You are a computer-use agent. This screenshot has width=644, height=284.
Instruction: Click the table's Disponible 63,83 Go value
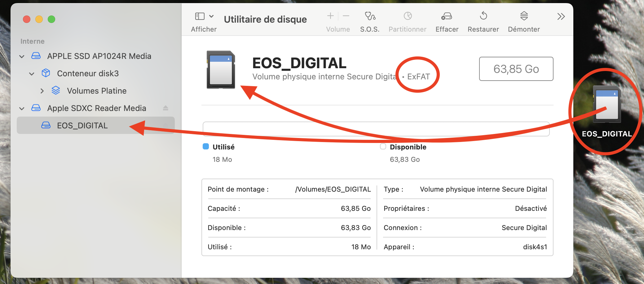pyautogui.click(x=356, y=228)
